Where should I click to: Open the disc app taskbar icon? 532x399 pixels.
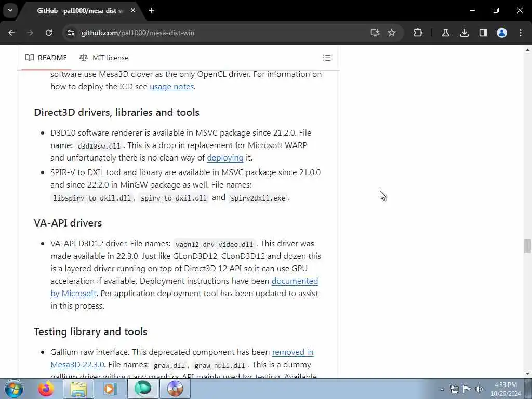175,389
